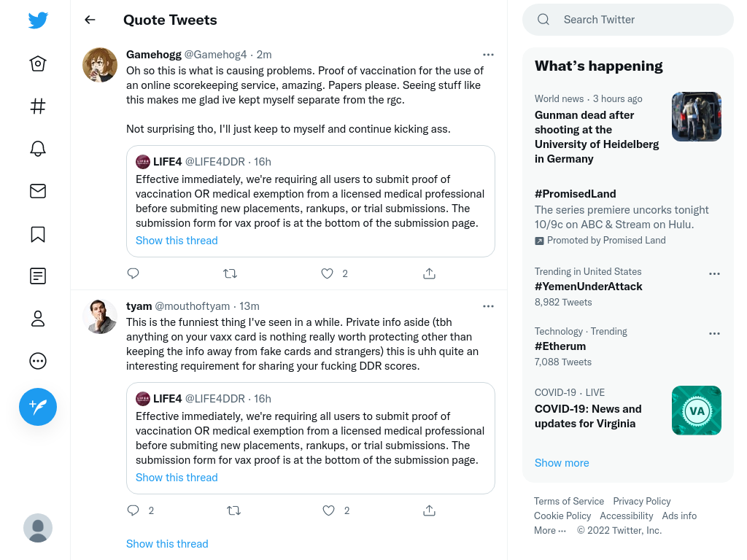The image size is (747, 560).
Task: Open Bookmarks icon in sidebar
Action: pos(38,234)
